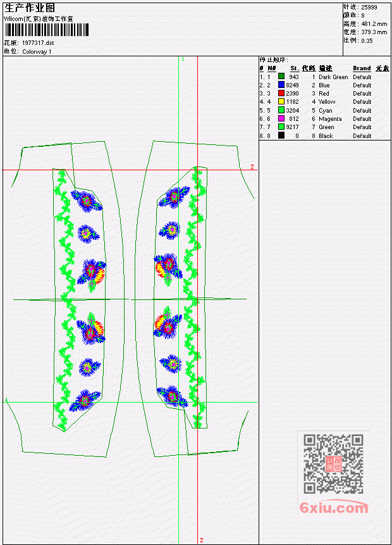Click the 'N#' column header
The height and width of the screenshot is (545, 392).
271,68
